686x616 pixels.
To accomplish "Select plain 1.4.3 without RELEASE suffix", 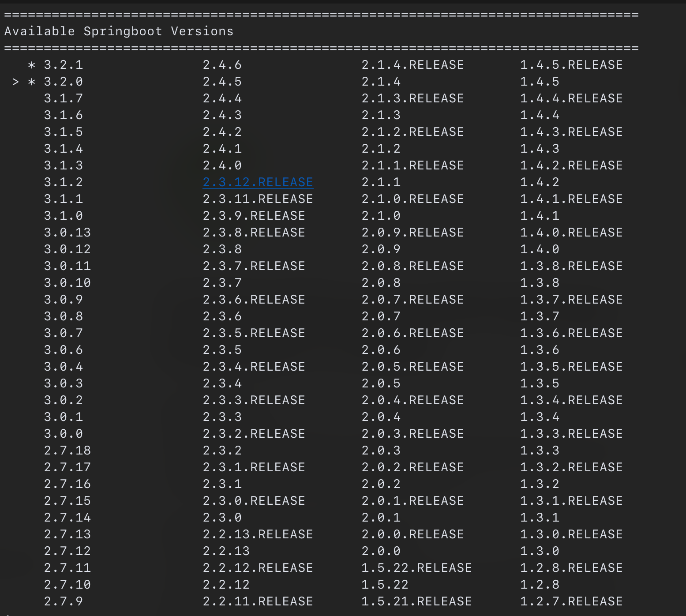I will coord(540,149).
